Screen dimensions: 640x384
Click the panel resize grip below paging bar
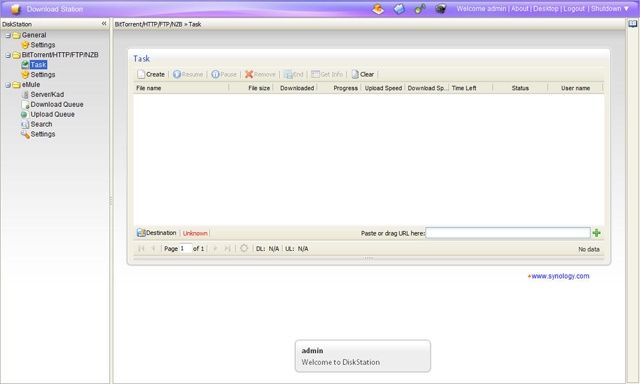369,258
